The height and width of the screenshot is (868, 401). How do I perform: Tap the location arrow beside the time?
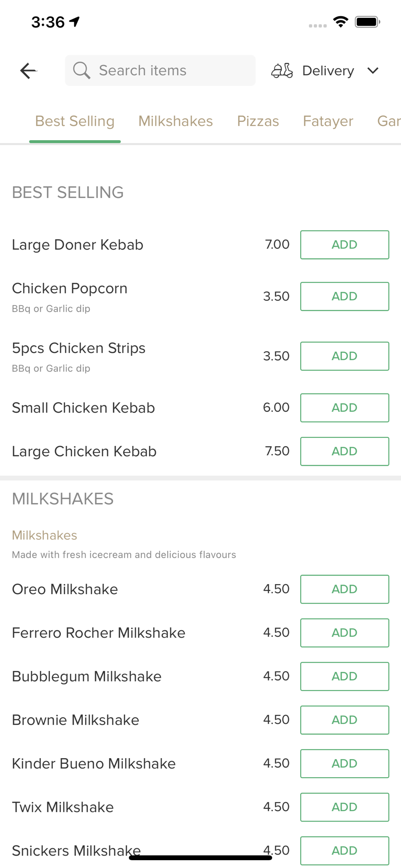point(75,21)
